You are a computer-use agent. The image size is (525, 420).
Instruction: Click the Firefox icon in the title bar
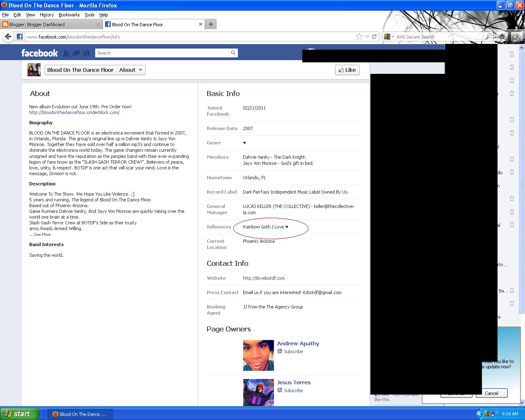click(4, 5)
